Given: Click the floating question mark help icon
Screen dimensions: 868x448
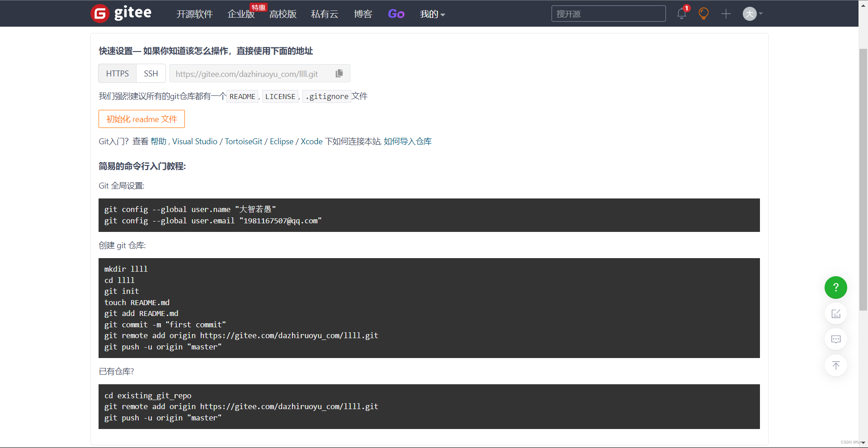Looking at the screenshot, I should [835, 288].
